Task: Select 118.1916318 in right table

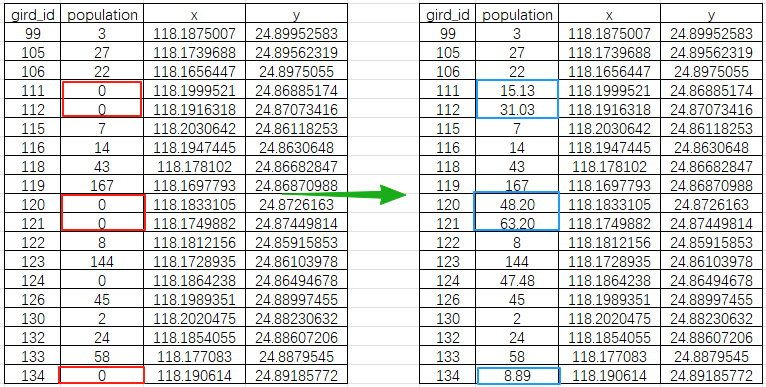Action: tap(609, 109)
